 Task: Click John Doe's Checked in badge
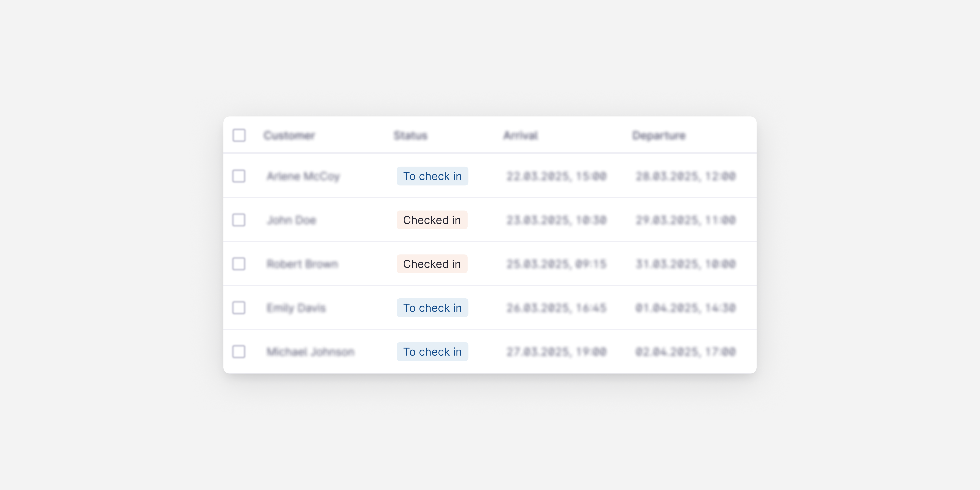(432, 220)
